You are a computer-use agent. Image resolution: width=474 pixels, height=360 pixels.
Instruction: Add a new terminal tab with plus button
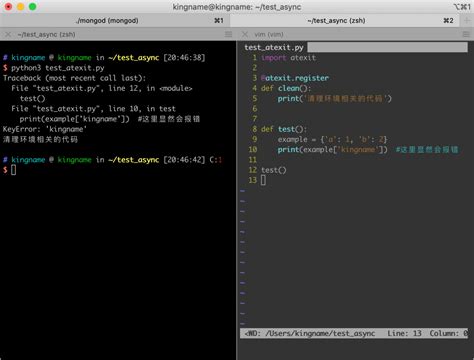click(x=467, y=21)
